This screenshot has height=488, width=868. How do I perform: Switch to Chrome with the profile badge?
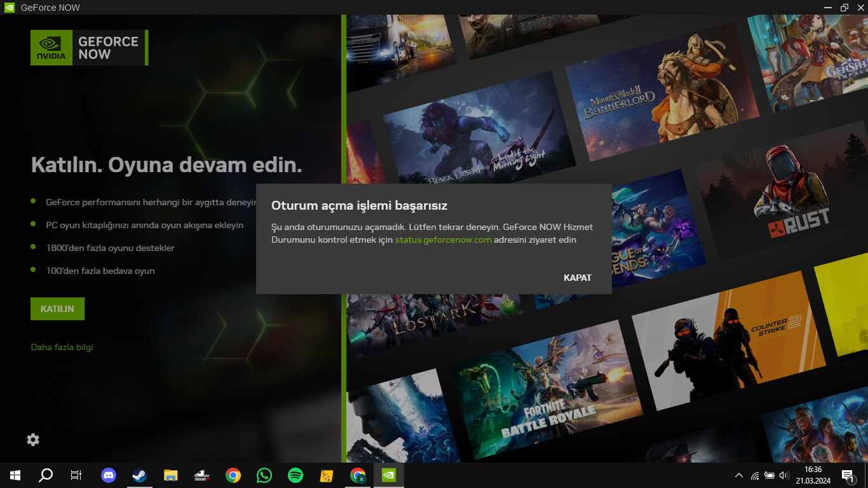[x=358, y=475]
